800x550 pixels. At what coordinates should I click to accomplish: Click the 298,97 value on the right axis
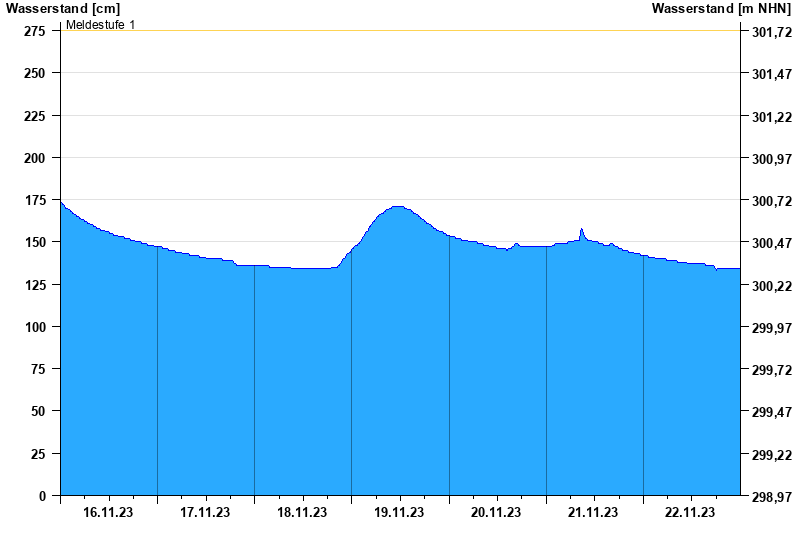click(x=770, y=497)
